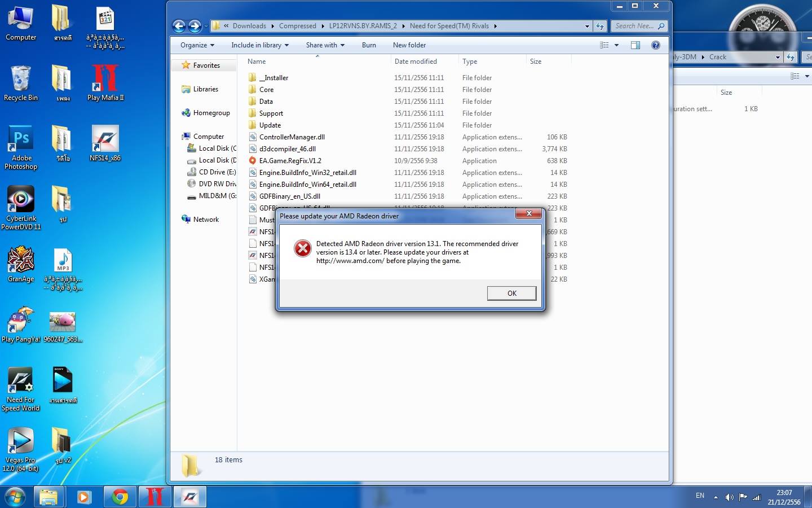Image resolution: width=812 pixels, height=508 pixels.
Task: Open the Organize menu
Action: 197,45
